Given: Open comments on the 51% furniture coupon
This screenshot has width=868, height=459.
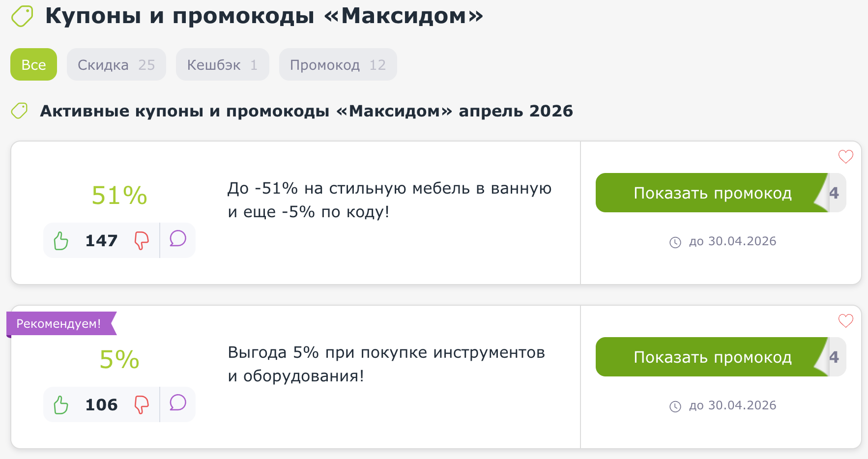Looking at the screenshot, I should (x=177, y=239).
